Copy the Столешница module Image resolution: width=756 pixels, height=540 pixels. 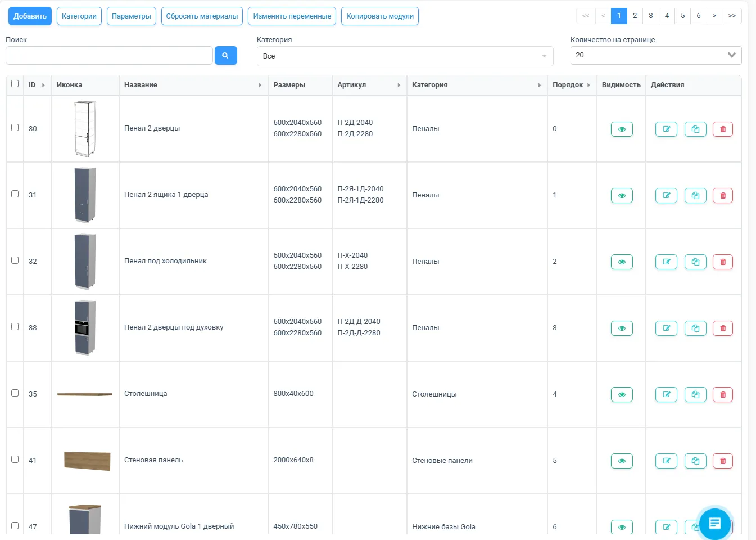pos(695,394)
